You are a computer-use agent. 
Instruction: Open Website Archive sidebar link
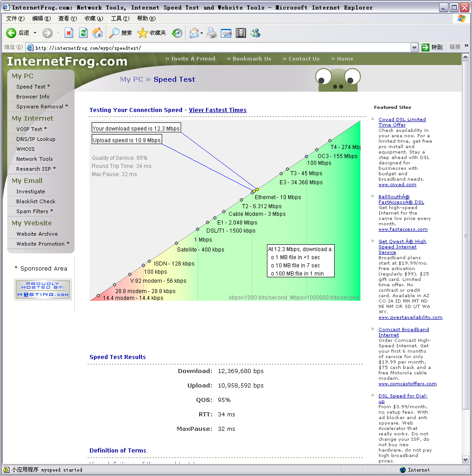tap(37, 234)
